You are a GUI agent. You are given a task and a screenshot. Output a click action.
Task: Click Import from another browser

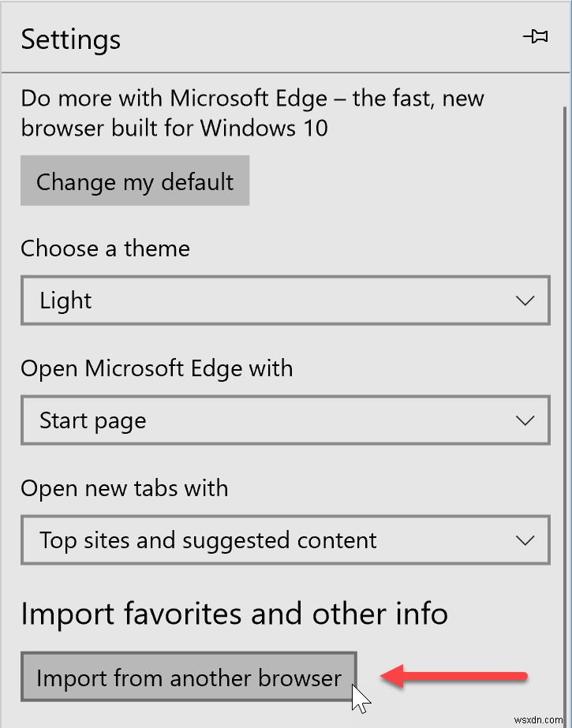point(188,677)
